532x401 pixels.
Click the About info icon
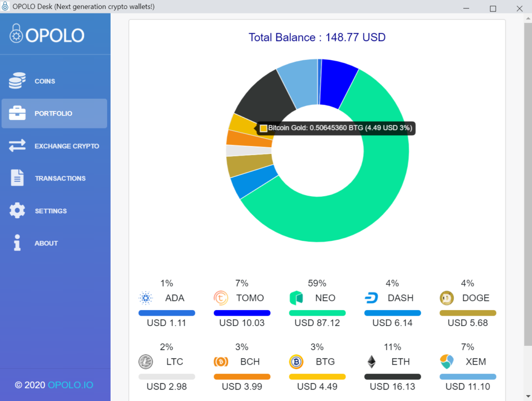17,243
